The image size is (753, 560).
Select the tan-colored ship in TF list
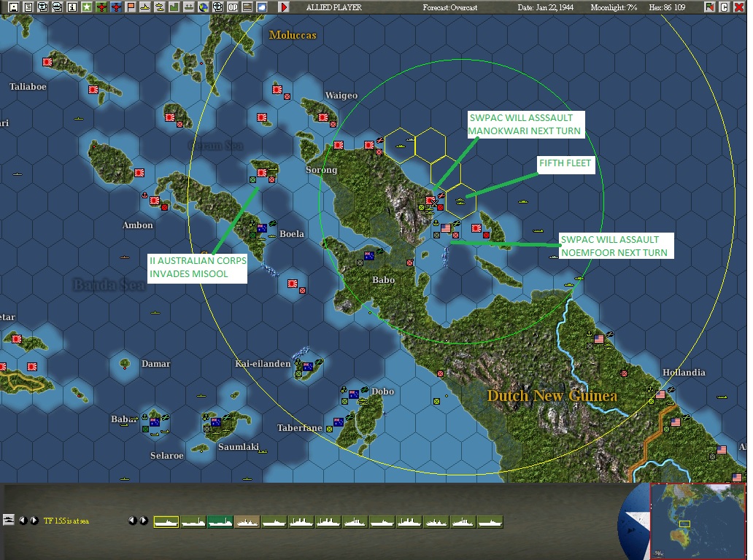pos(247,521)
